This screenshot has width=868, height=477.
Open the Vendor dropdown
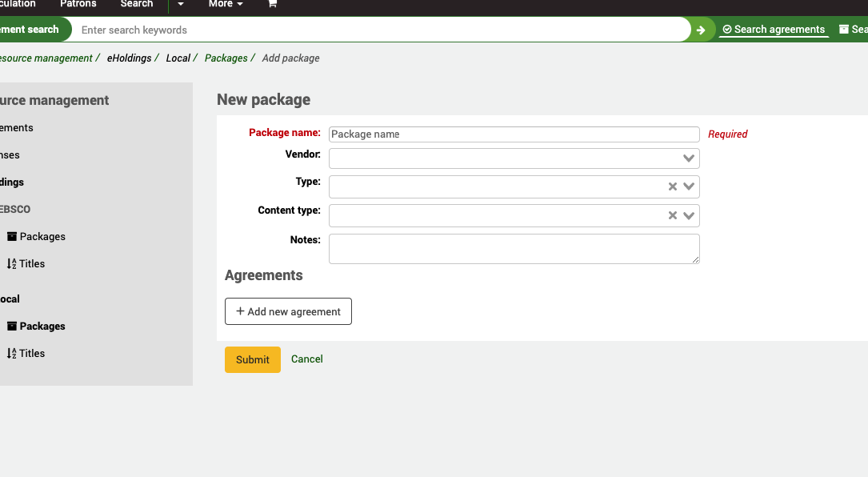pos(688,158)
